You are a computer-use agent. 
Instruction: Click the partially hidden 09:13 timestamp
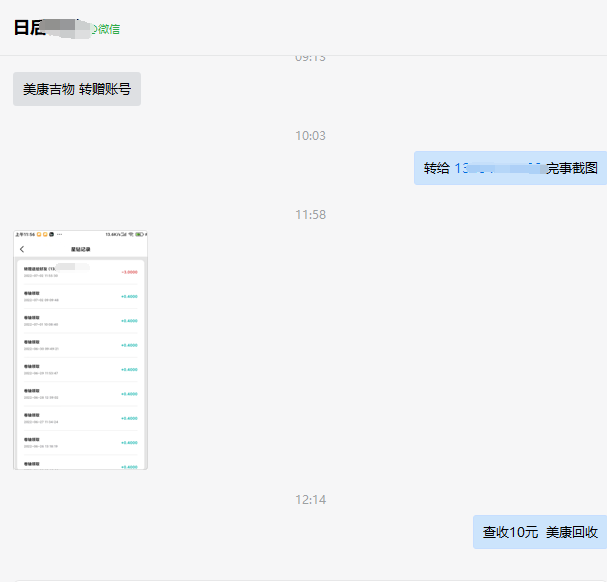click(x=310, y=58)
